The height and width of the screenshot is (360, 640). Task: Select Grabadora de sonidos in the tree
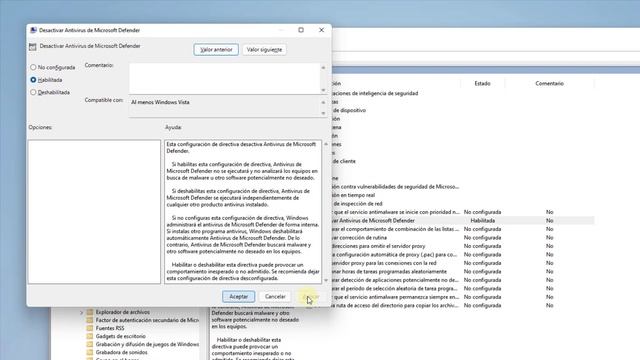122,352
